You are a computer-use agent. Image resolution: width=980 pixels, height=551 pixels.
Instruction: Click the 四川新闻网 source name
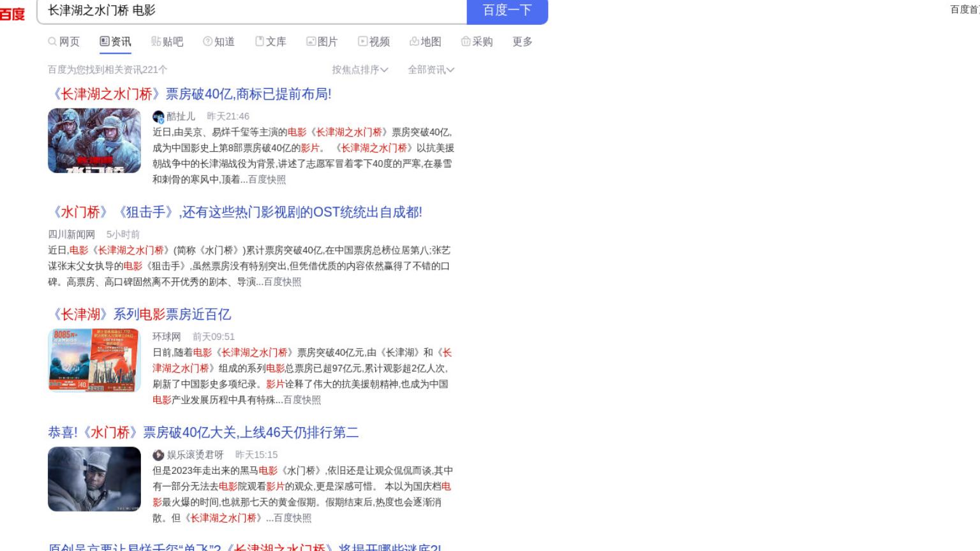tap(71, 234)
